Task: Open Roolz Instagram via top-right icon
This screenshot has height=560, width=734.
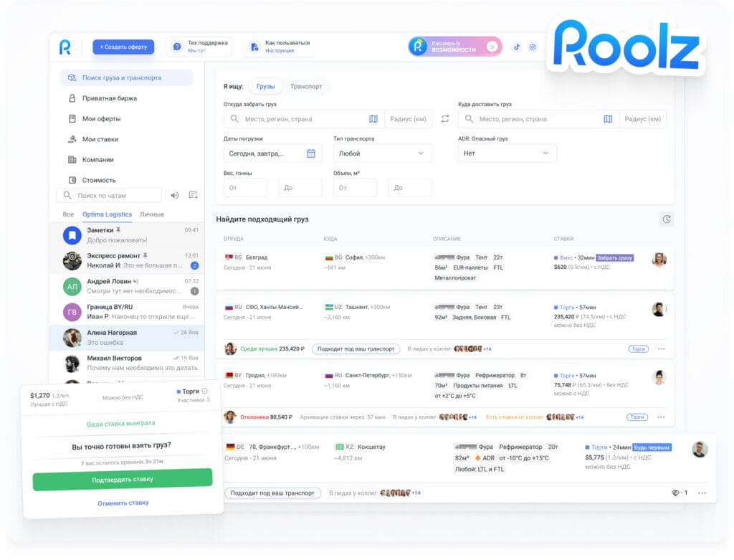Action: point(533,47)
